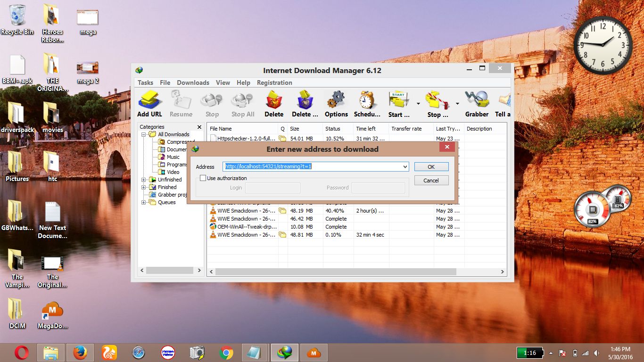Select the driverspack folder on desktop
Image resolution: width=644 pixels, height=362 pixels.
pos(17,117)
